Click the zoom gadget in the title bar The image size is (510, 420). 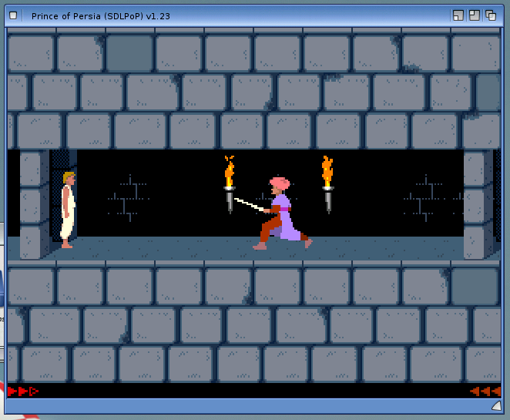[474, 15]
